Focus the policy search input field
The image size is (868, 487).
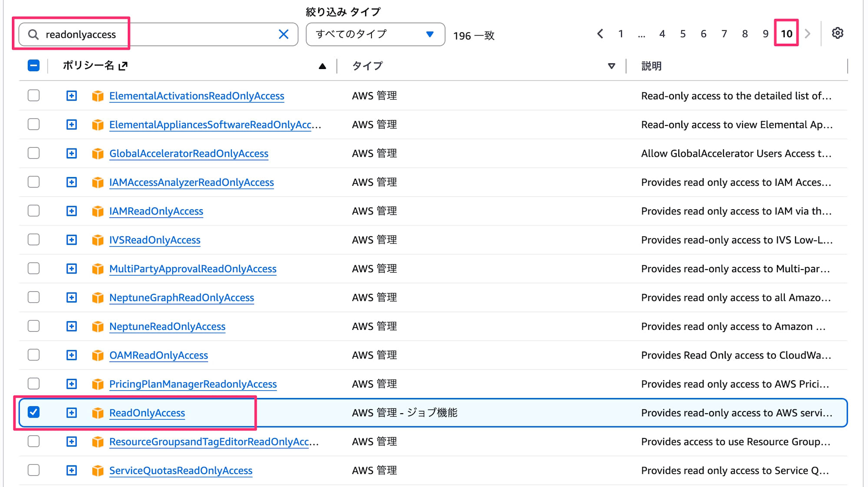point(158,34)
